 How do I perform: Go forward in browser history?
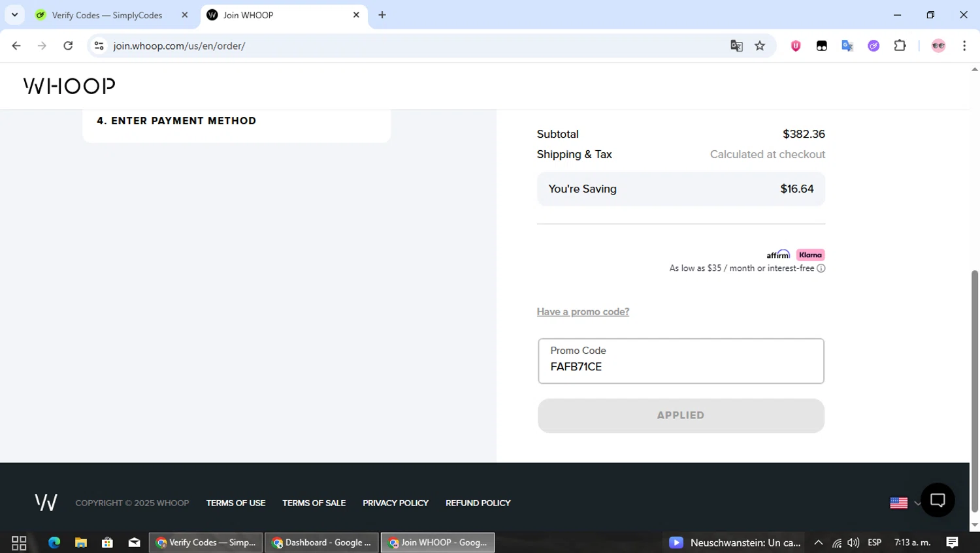click(42, 46)
